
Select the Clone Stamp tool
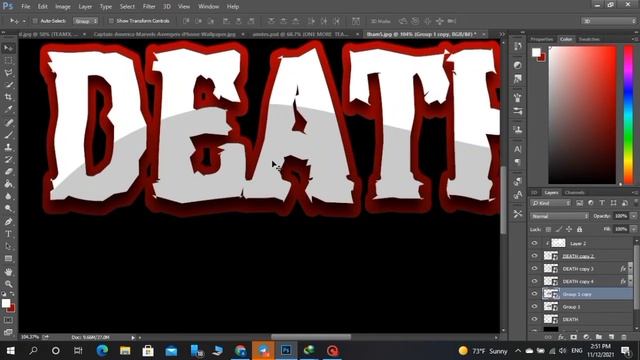click(8, 147)
